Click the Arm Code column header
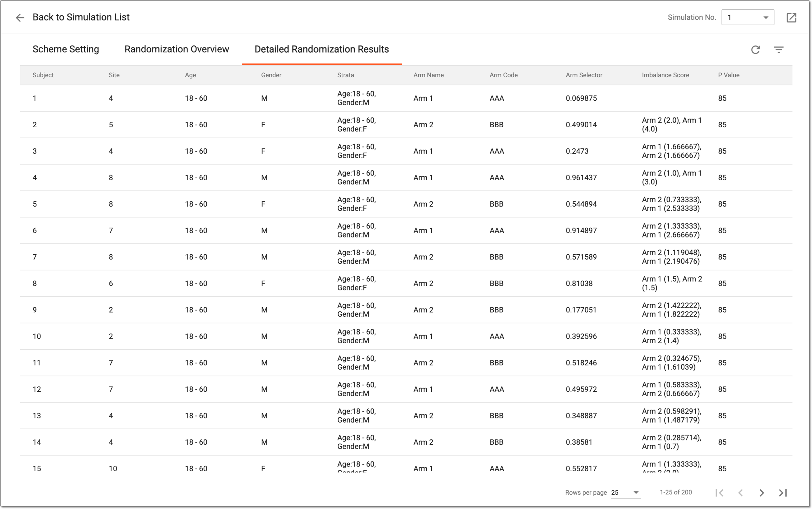Viewport: 812px width, 509px height. (x=503, y=75)
